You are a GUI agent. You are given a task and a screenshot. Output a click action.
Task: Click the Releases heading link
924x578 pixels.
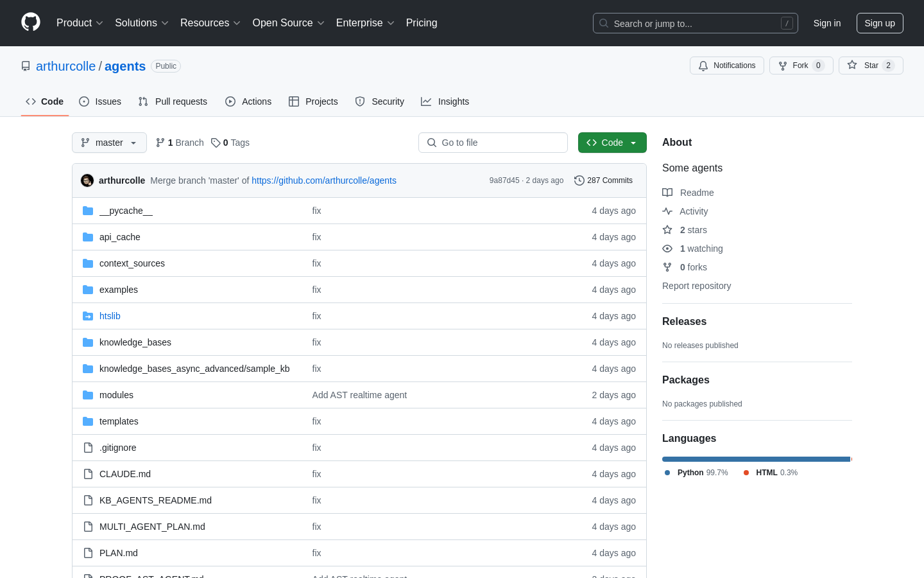tap(684, 322)
